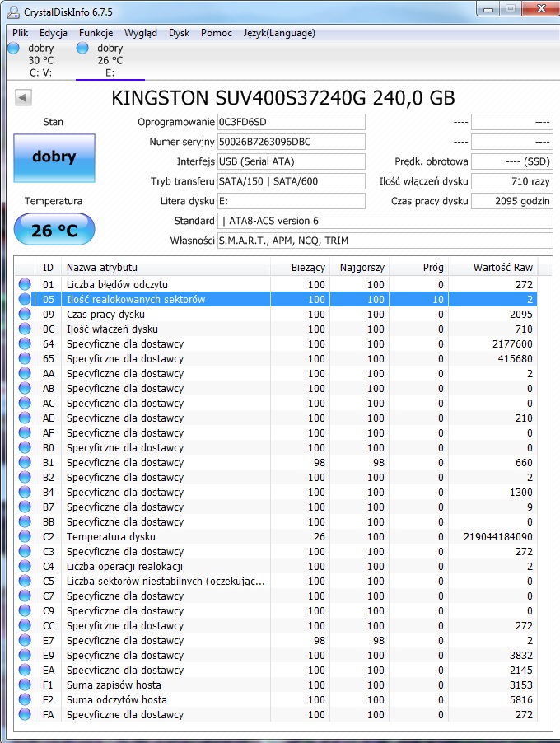Screen dimensions: 560x743
Task: Click the status orb for attribute C4
Action: click(x=25, y=566)
